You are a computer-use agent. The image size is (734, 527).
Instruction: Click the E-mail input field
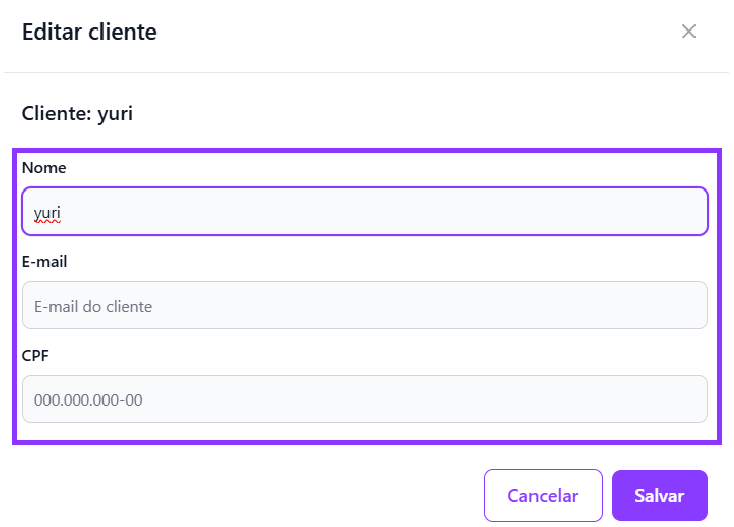(364, 305)
